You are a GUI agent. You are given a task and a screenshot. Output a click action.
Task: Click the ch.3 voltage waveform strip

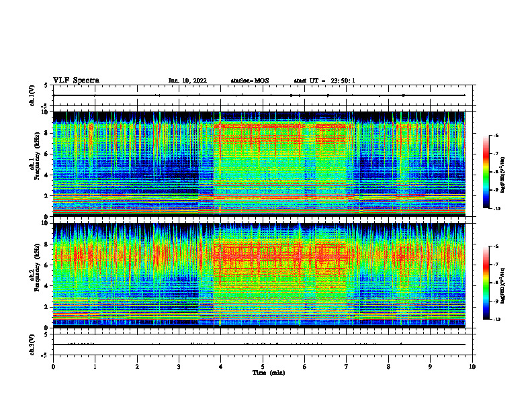coord(263,345)
